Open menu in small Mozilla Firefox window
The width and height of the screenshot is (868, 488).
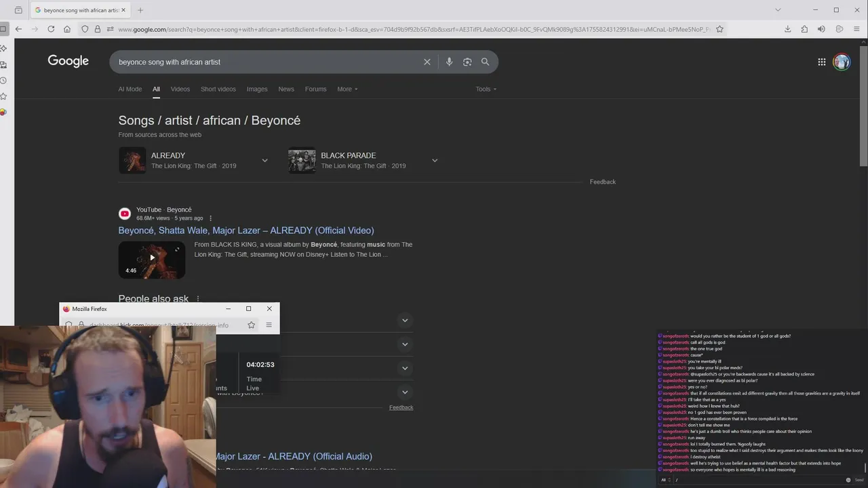[x=269, y=325]
